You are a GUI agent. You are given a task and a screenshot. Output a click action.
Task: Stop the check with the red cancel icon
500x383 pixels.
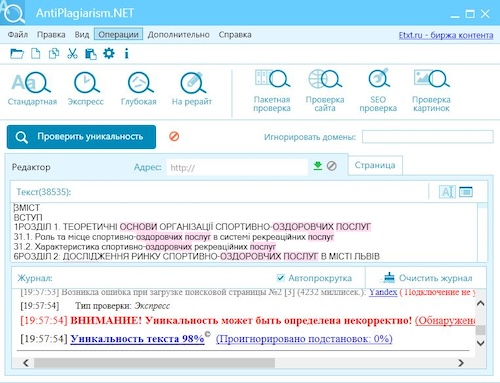(174, 136)
